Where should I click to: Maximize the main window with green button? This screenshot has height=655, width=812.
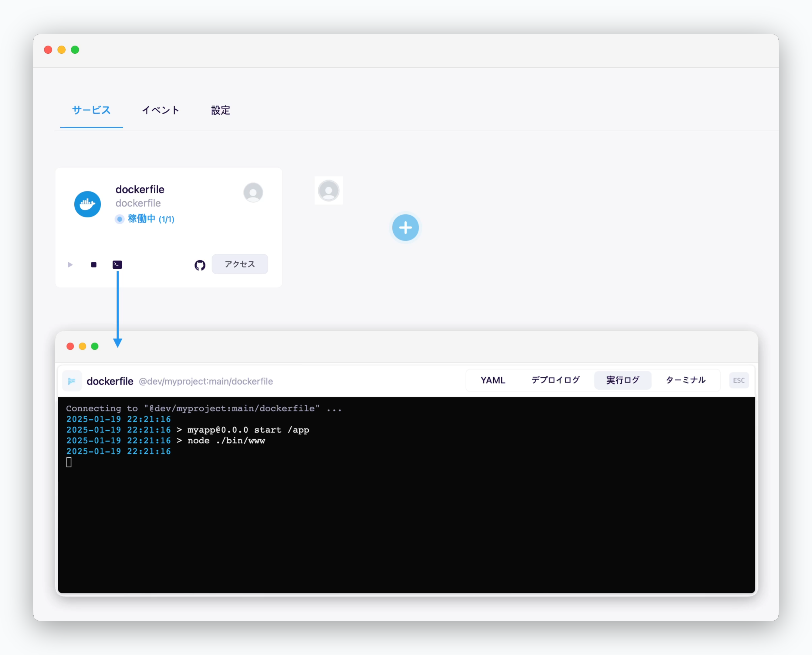(75, 50)
